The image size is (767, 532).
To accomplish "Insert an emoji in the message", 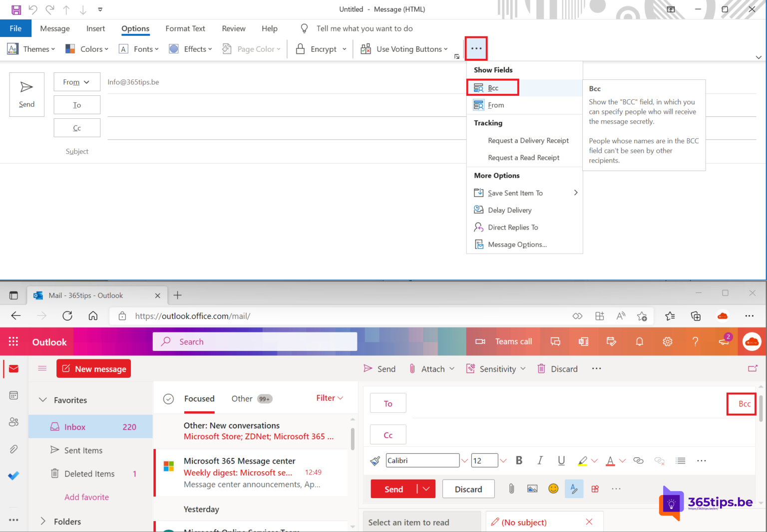I will pos(553,489).
